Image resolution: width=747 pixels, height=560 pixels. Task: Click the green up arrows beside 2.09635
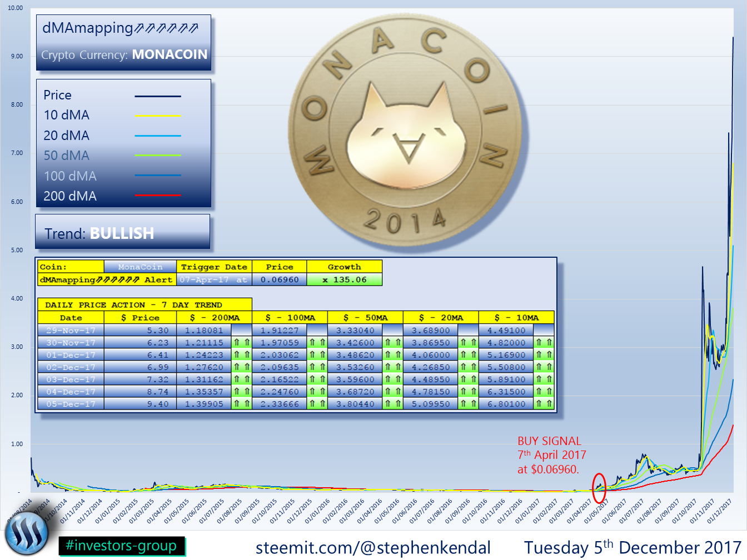click(x=317, y=367)
